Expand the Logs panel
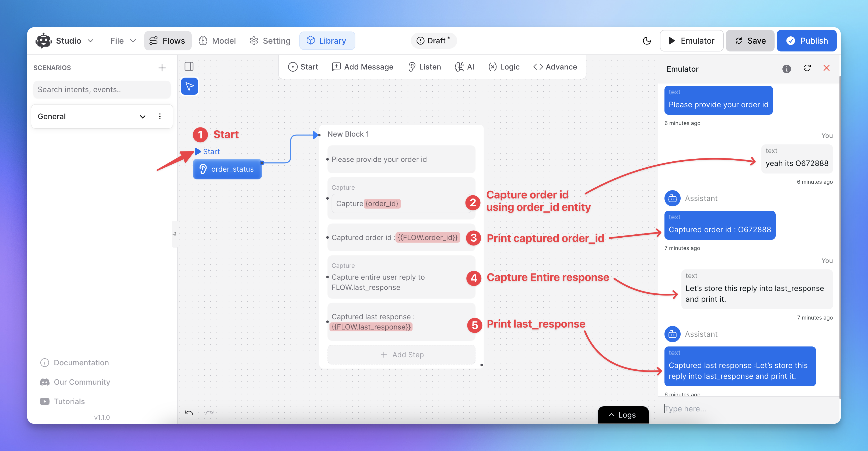Image resolution: width=868 pixels, height=451 pixels. point(623,415)
